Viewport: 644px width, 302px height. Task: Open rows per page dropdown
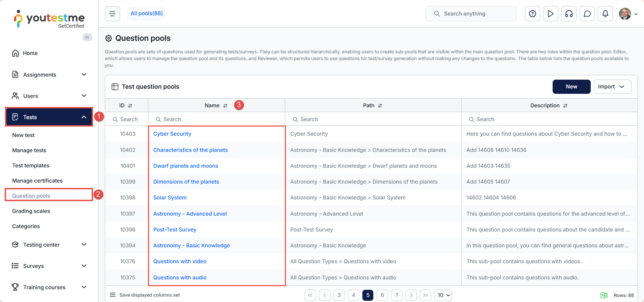(443, 295)
